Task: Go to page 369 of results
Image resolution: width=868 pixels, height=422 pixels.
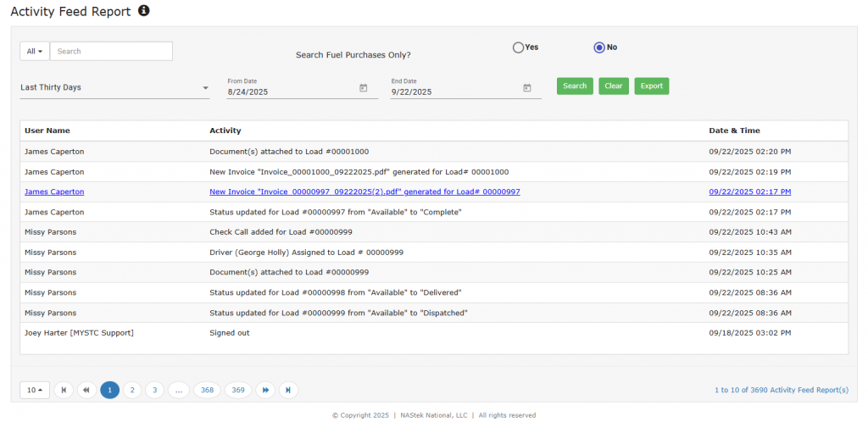Action: (x=238, y=390)
